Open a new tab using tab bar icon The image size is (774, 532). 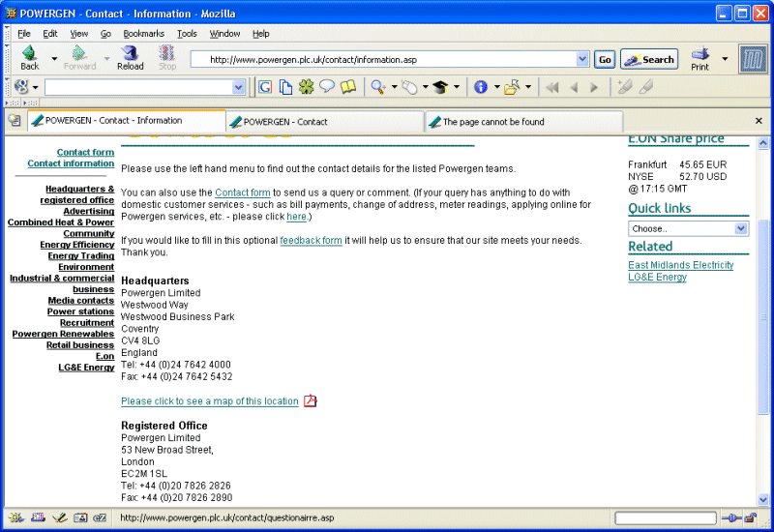tap(15, 120)
